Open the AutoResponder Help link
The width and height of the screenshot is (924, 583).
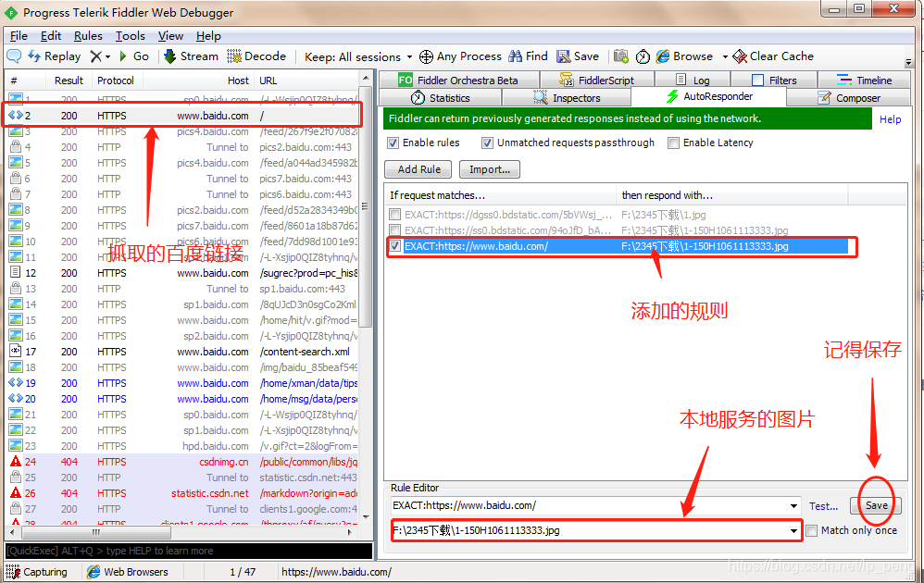(890, 119)
